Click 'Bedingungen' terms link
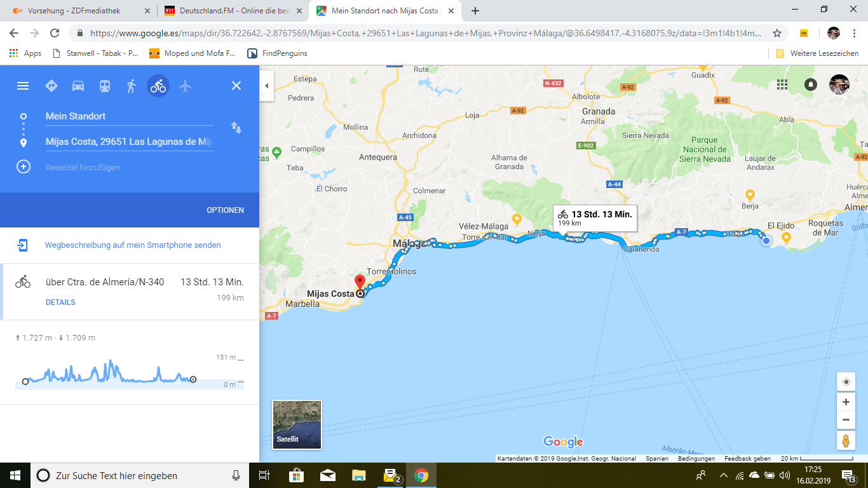 (x=696, y=459)
